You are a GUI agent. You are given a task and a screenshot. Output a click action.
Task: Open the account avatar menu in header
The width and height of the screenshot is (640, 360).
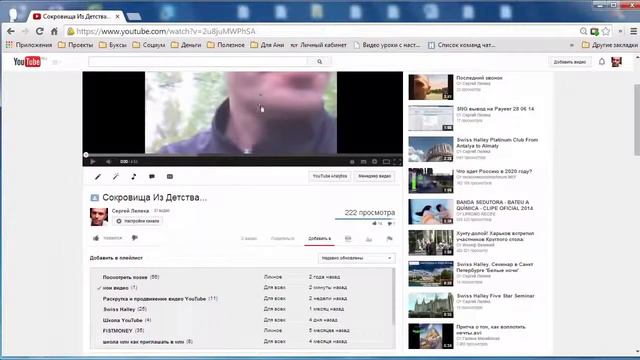click(x=616, y=62)
